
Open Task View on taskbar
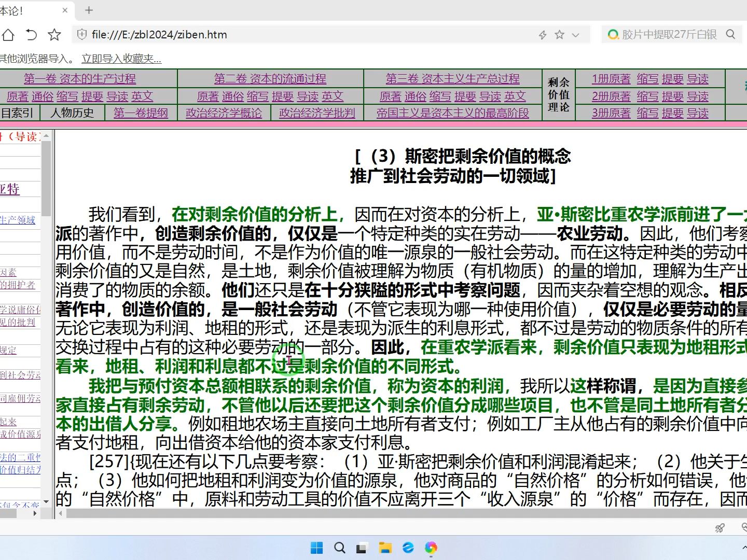362,548
